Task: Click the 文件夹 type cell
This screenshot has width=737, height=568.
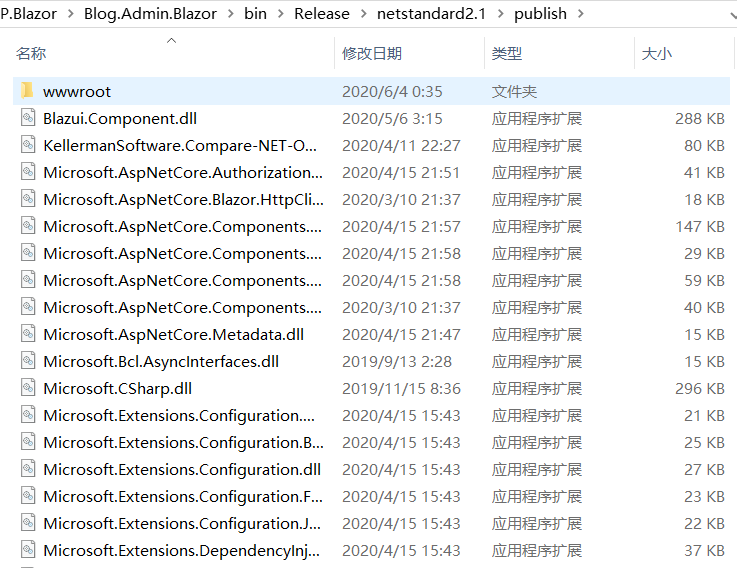Action: [514, 91]
